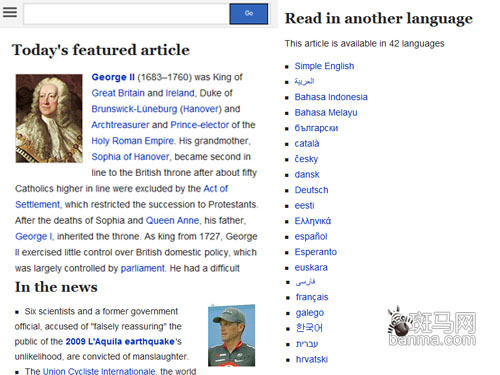
Task: Open the Archtreasurer link
Action: [120, 125]
